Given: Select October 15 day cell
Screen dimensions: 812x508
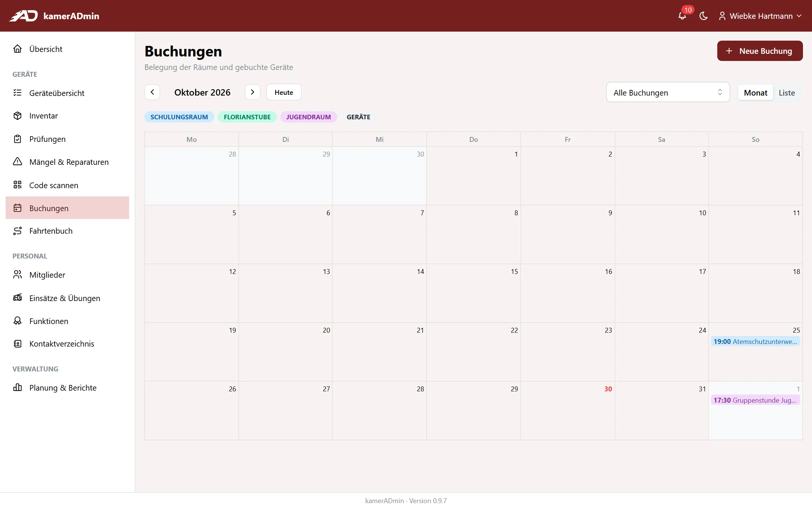Looking at the screenshot, I should (x=474, y=293).
